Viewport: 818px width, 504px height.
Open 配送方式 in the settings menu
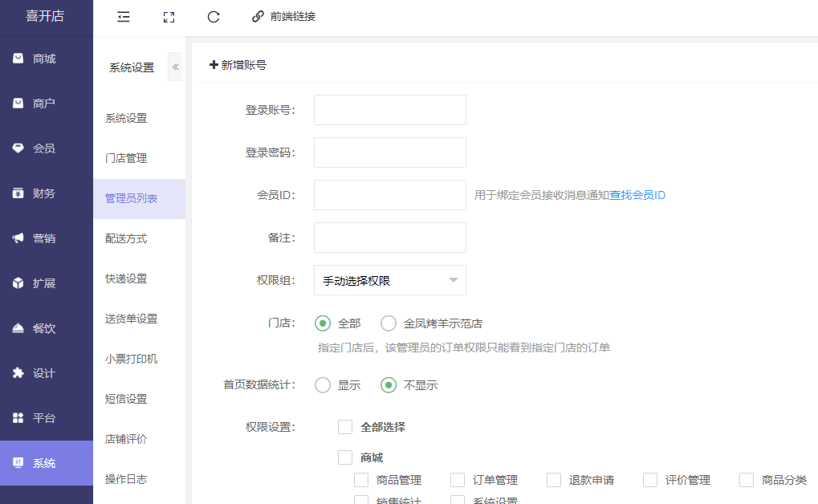126,238
